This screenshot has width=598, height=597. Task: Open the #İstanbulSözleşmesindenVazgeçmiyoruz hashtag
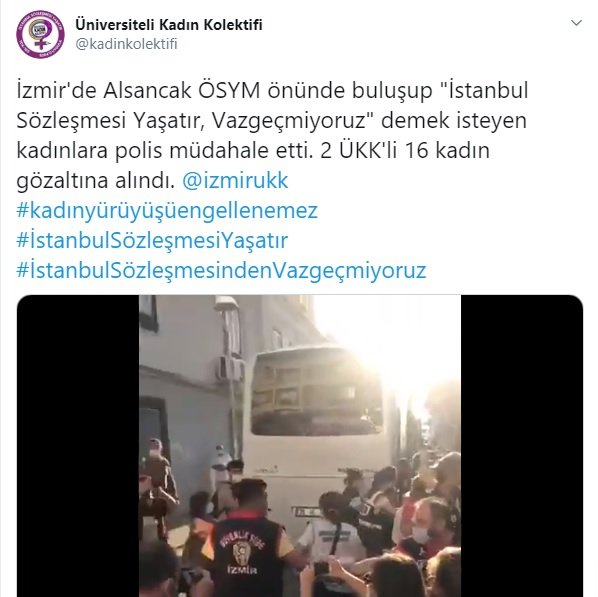221,270
